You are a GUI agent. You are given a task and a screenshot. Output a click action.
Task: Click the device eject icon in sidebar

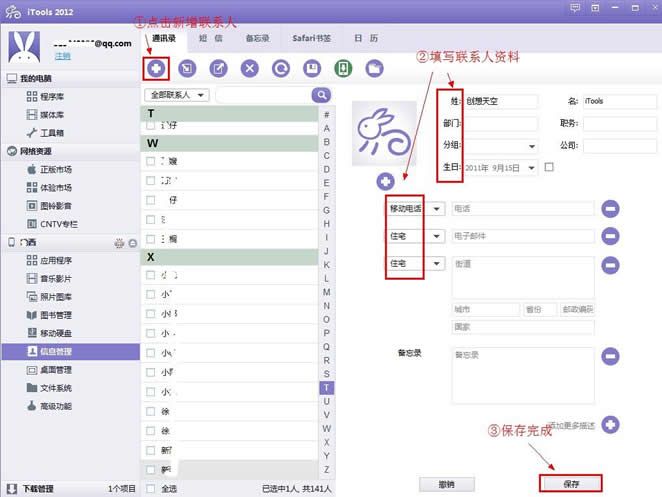pyautogui.click(x=133, y=243)
